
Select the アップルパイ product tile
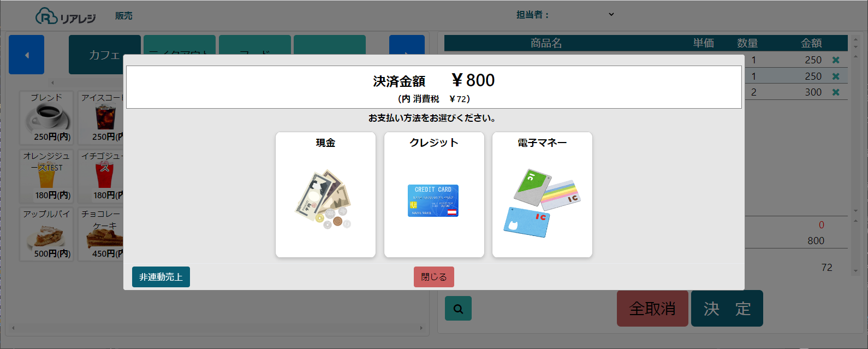click(46, 234)
